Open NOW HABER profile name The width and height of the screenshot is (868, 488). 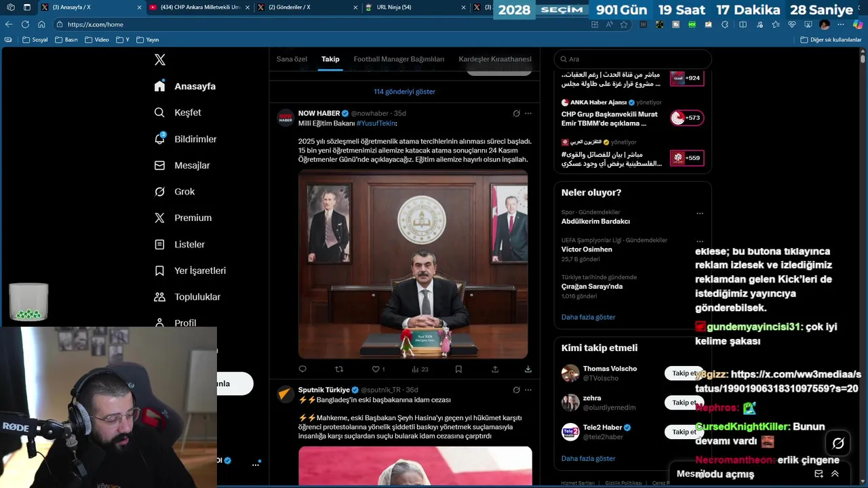(319, 113)
